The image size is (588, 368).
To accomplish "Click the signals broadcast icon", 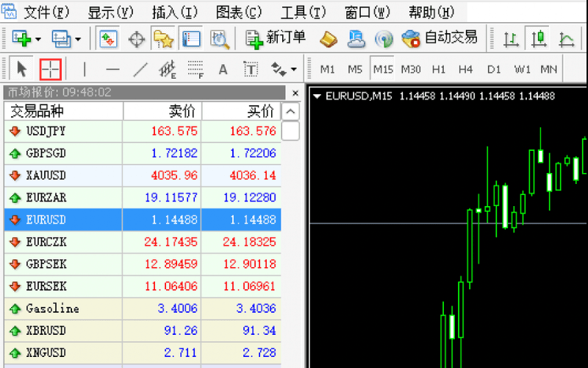I will 384,39.
